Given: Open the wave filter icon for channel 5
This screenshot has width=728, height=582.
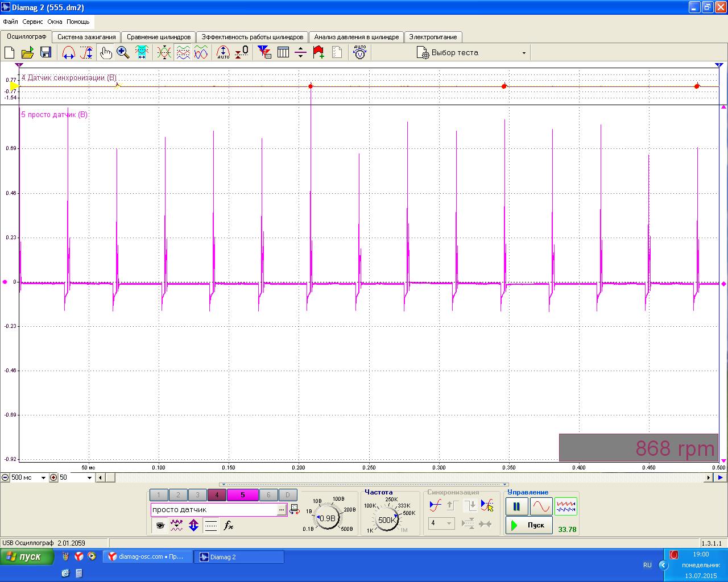Looking at the screenshot, I should point(176,526).
